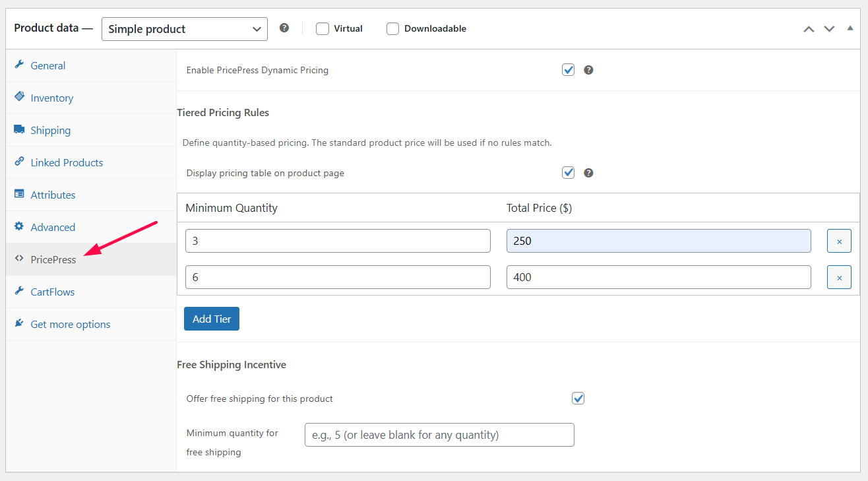Click help icon next to Enable PricePress checkbox

[588, 70]
